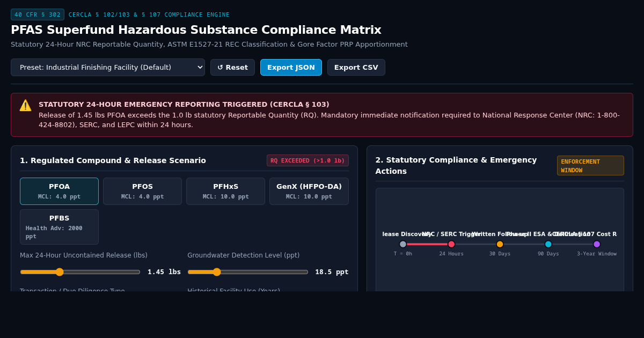Click the ENFORCEMENT WINDOW badge
Viewport: 644px width, 338px height.
(590, 166)
